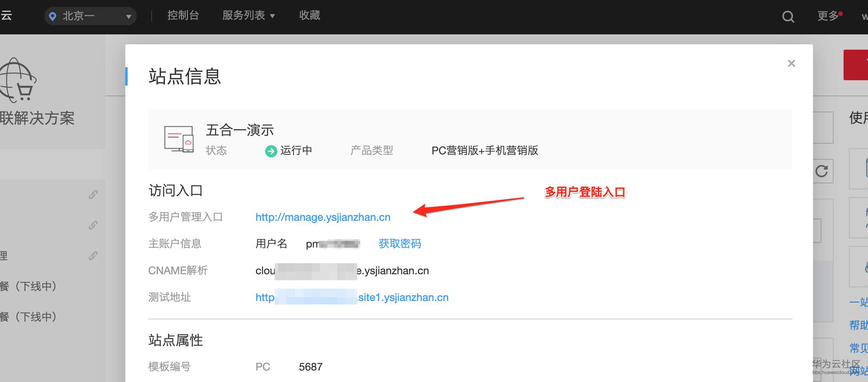
Task: Click the location pin icon beside 北京一
Action: coord(53,16)
